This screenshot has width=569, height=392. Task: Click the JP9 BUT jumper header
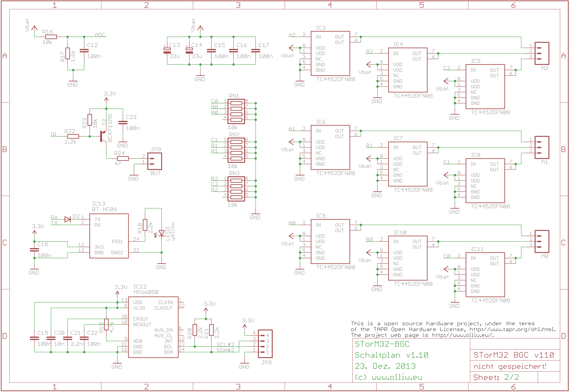155,161
